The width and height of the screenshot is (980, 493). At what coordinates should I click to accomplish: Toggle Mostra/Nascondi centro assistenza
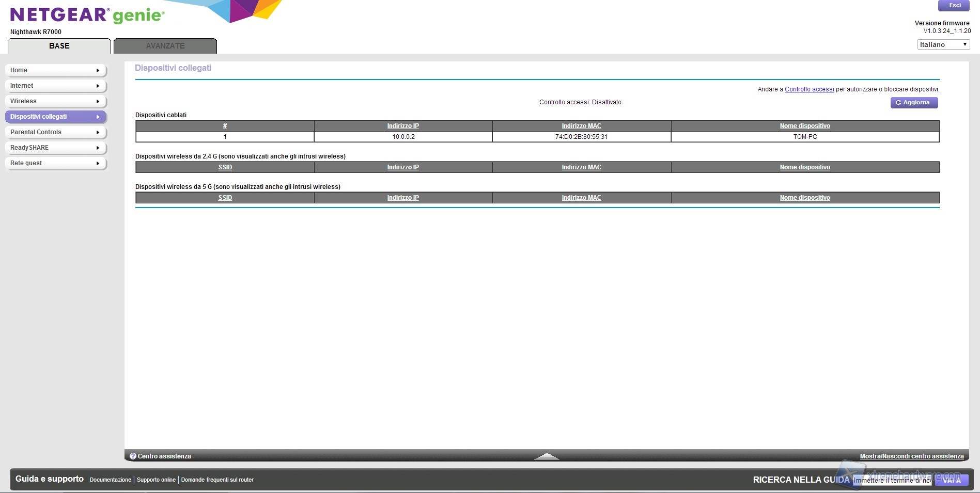pos(911,456)
